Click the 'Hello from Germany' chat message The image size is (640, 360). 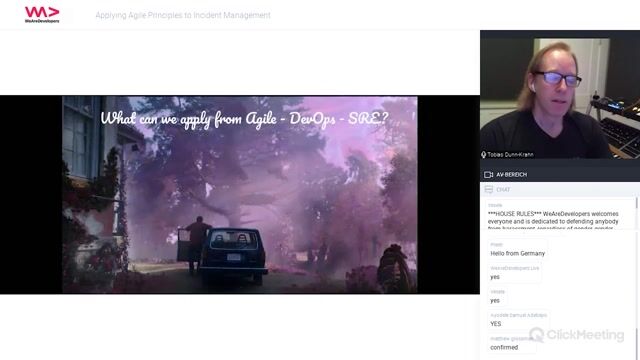coord(518,253)
